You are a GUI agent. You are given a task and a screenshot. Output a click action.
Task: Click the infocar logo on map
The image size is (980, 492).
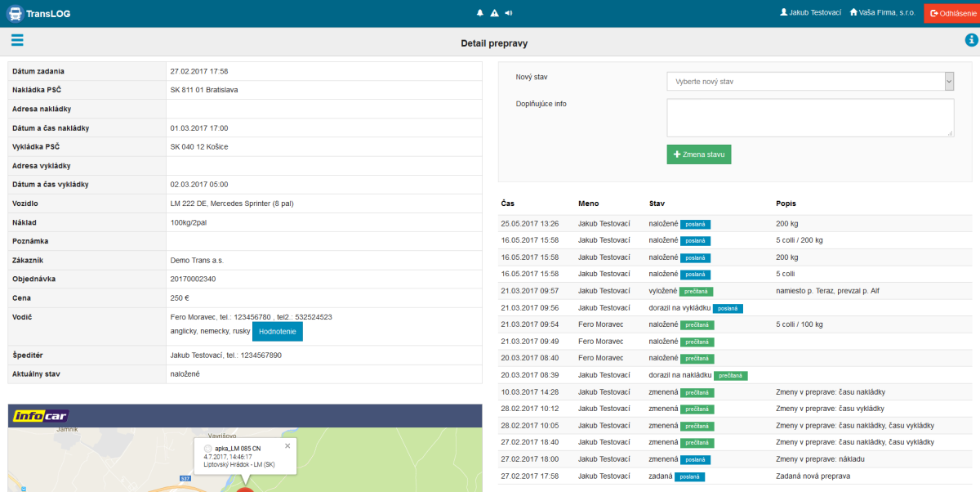(x=41, y=416)
